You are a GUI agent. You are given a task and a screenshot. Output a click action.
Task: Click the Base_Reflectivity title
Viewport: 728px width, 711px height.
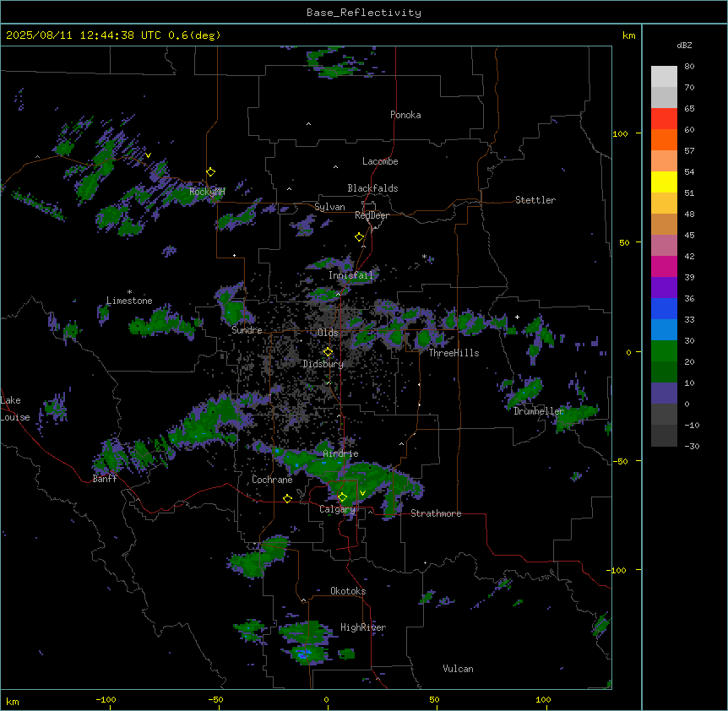coord(364,13)
